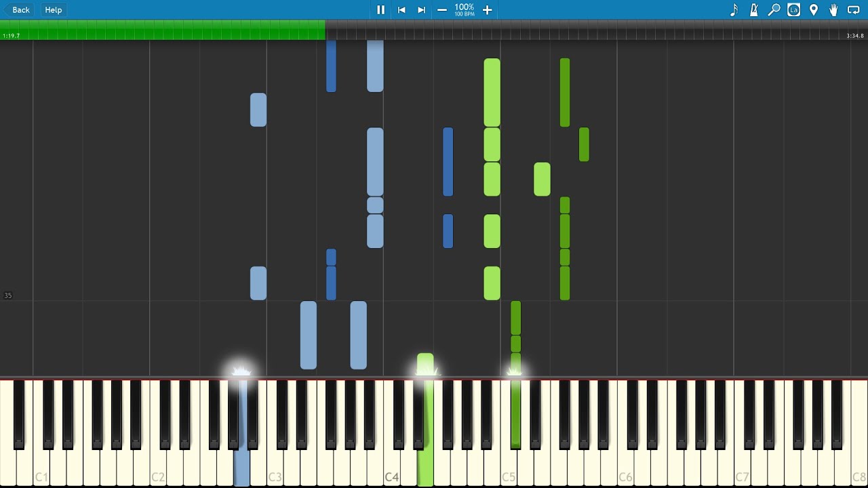This screenshot has height=488, width=868.
Task: Click the elapsed time 1:19.7
Action: 11,36
